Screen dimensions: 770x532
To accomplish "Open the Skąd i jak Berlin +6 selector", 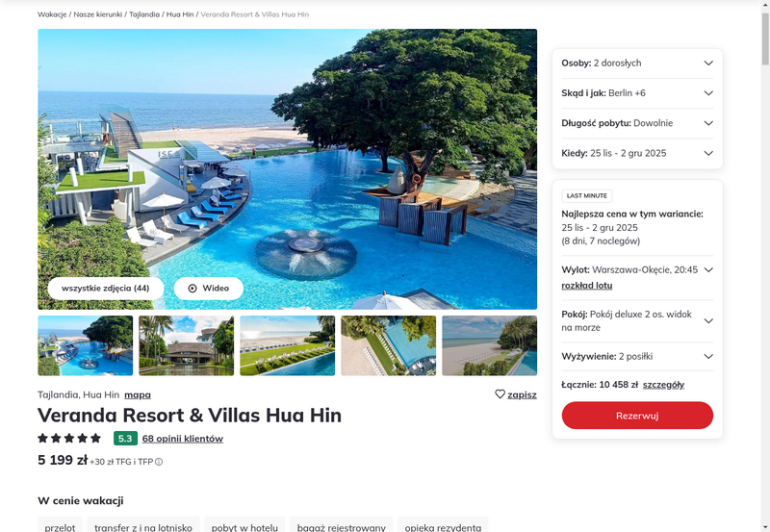I will tap(637, 93).
